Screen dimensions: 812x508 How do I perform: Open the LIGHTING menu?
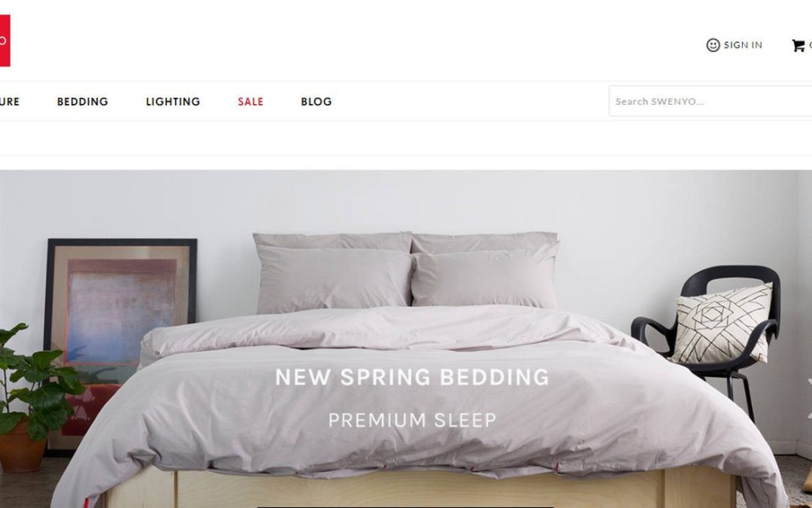click(173, 102)
